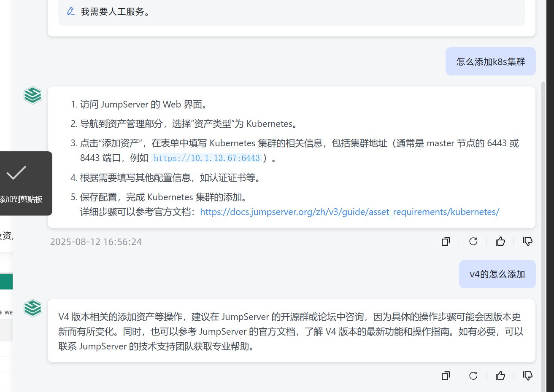
Task: Thumbs up the answer dated 2025-08-12 16:56:24
Action: (x=500, y=242)
